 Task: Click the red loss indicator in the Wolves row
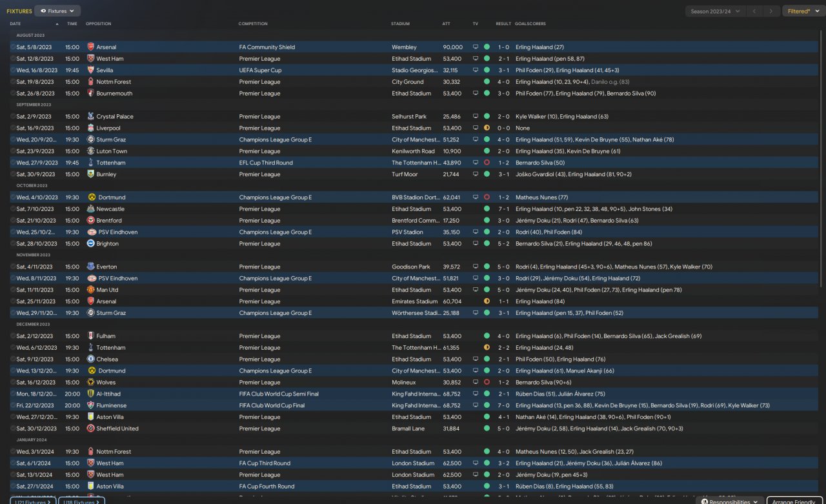(487, 383)
